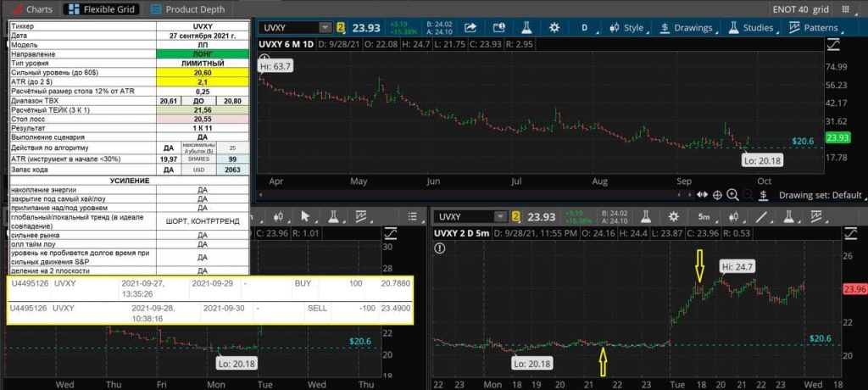Click the 21,56 calculated take cell
The width and height of the screenshot is (868, 390).
point(203,109)
